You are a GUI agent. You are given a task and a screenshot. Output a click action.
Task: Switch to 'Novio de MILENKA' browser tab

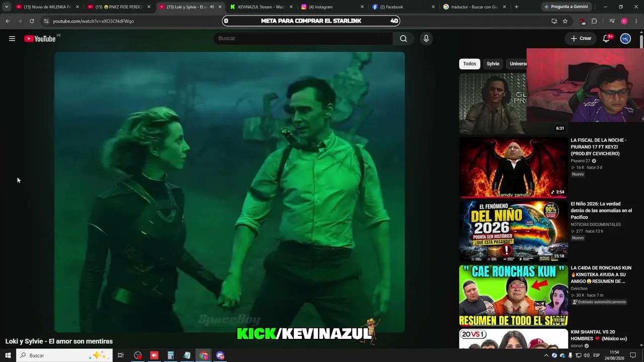tap(47, 7)
